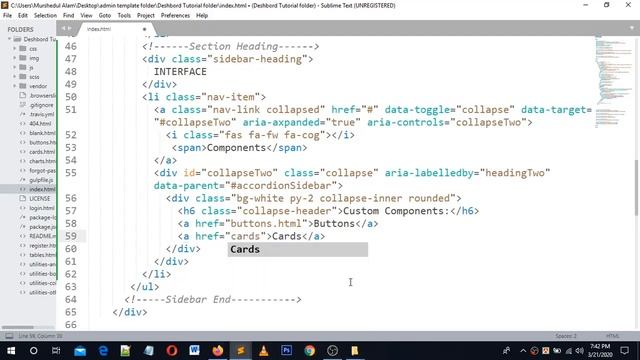Go to the previous tab arrow
The width and height of the screenshot is (640, 360).
(63, 28)
